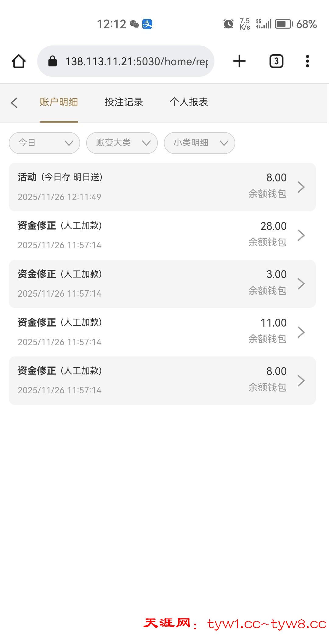Image resolution: width=329 pixels, height=644 pixels.
Task: Open the 活动 (今日存 明日送) record
Action: (162, 187)
